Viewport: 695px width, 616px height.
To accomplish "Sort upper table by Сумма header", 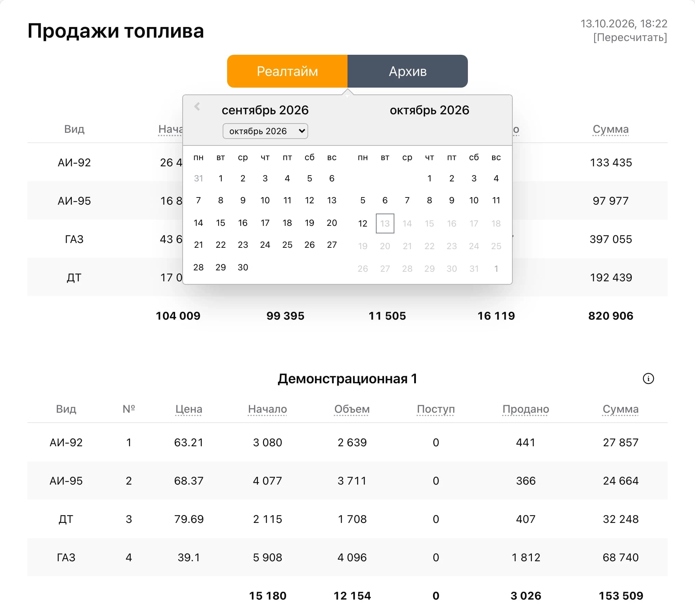I will [x=611, y=129].
